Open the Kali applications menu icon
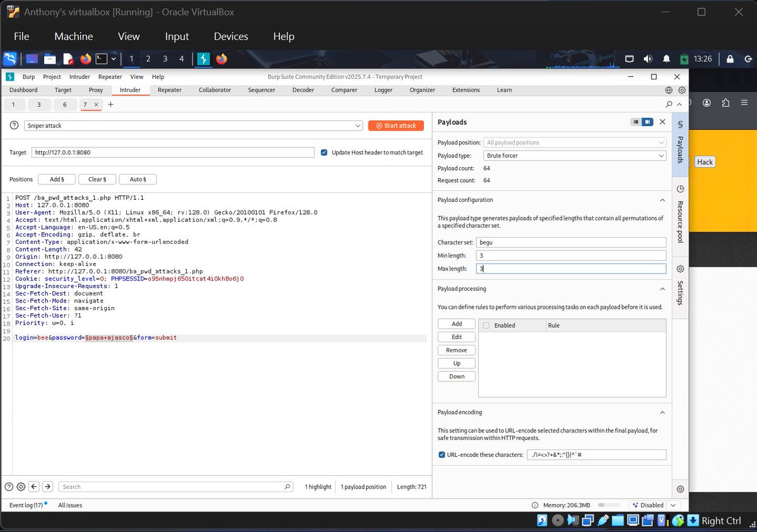This screenshot has height=532, width=757. [9, 59]
